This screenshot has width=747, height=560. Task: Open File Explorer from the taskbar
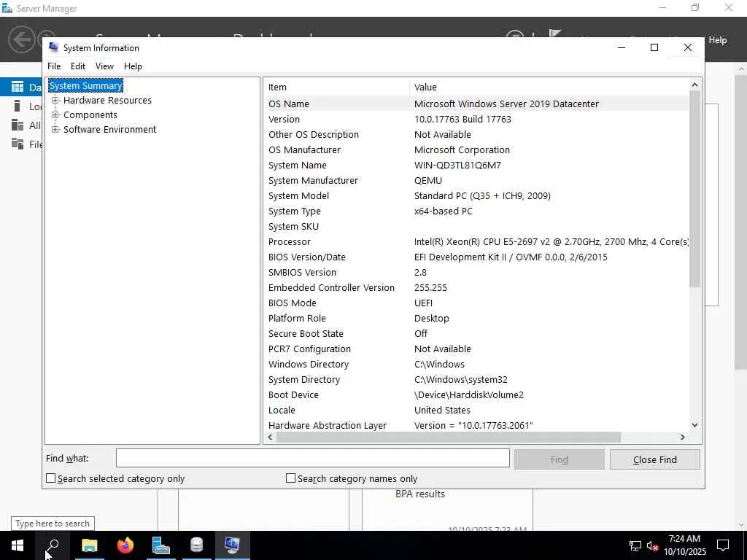(x=89, y=545)
